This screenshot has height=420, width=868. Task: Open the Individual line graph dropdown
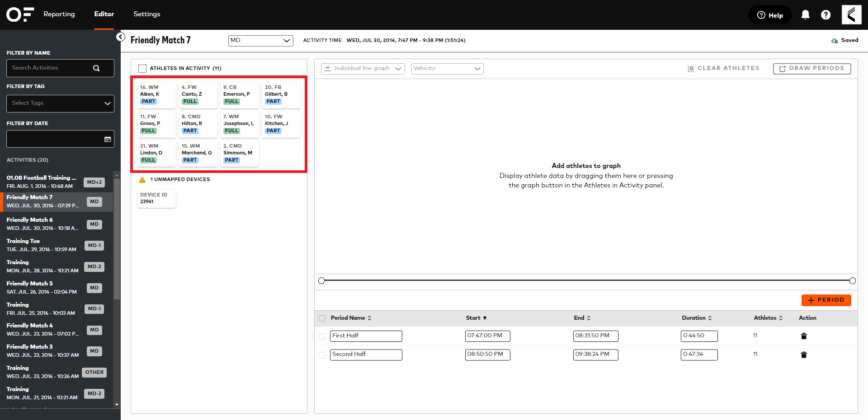coord(362,68)
